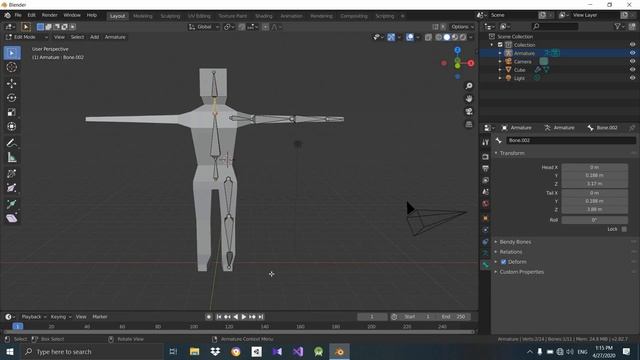Hide the Cube in outliner
Image resolution: width=640 pixels, height=360 pixels.
click(632, 70)
